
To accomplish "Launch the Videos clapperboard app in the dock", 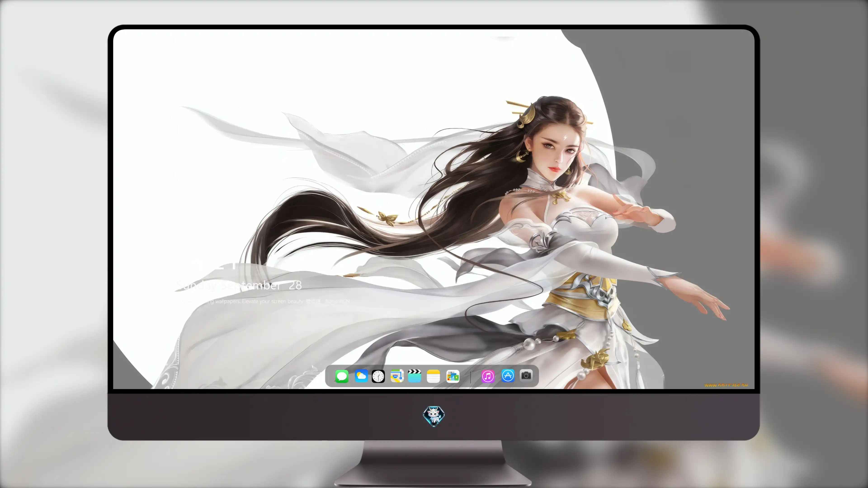I will [415, 376].
